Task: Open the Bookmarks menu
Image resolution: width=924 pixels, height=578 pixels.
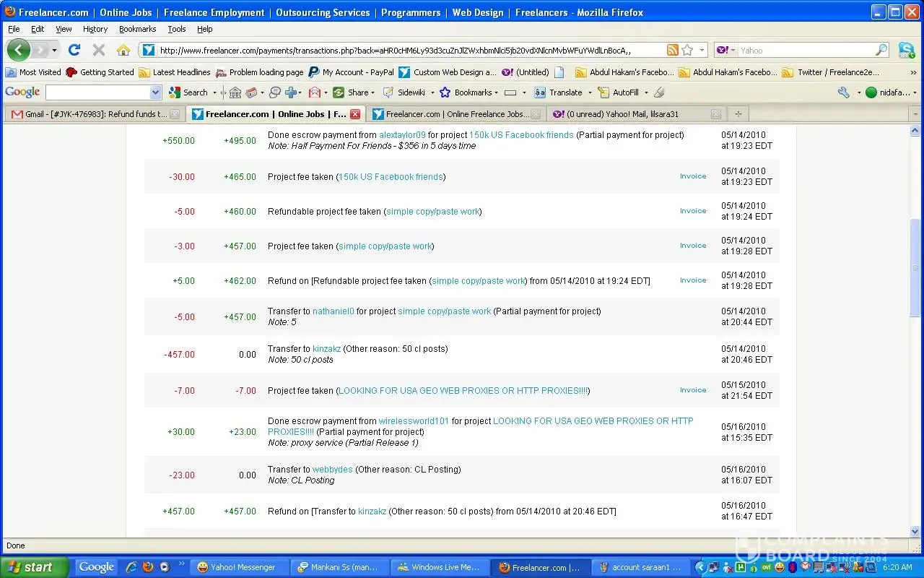Action: tap(137, 29)
